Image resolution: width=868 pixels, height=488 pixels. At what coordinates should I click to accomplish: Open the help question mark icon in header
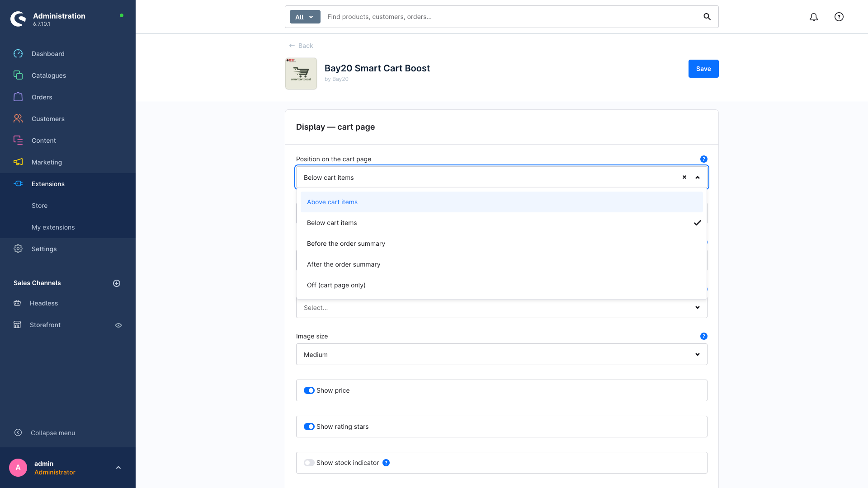pos(839,17)
